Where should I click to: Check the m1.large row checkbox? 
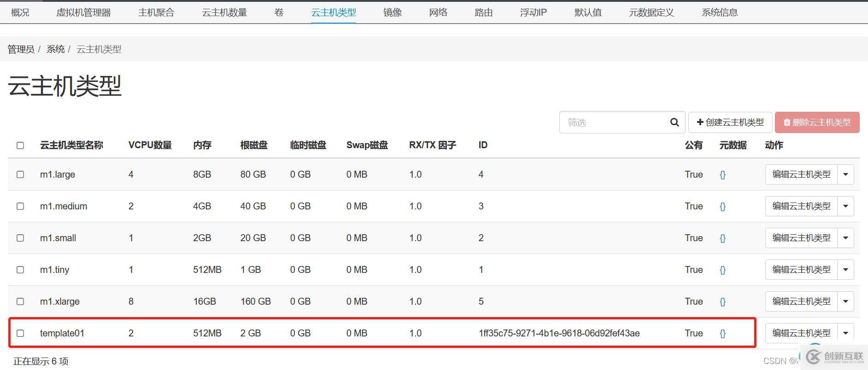(x=20, y=174)
